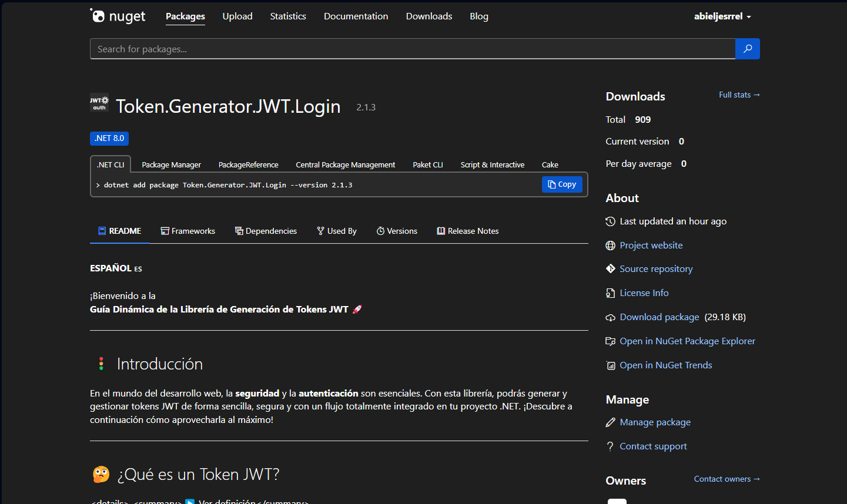Open the Source repository link

[656, 269]
